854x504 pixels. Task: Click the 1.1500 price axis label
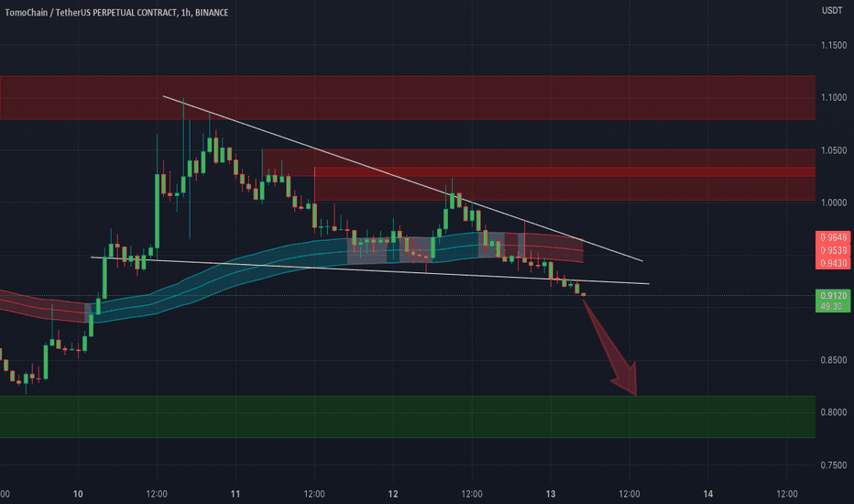(834, 45)
